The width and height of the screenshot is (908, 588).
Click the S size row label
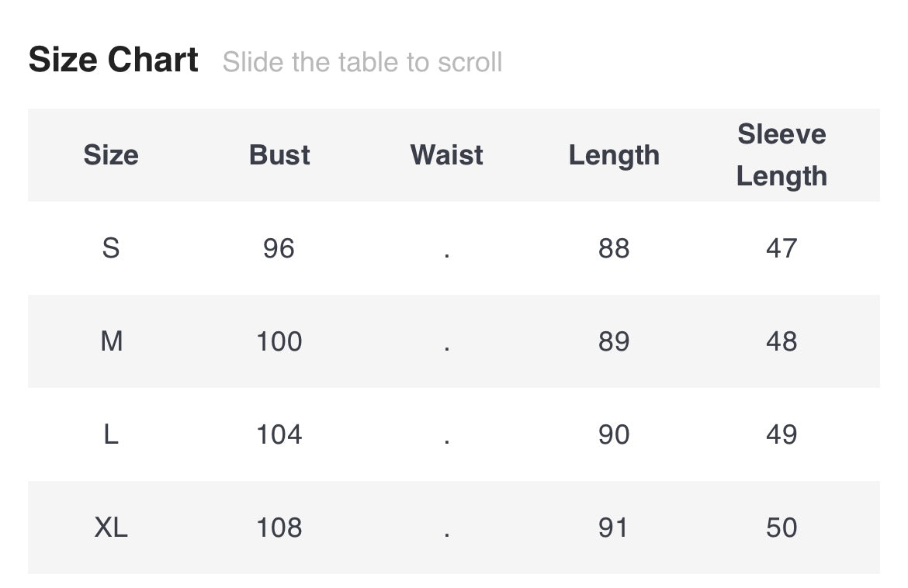click(x=111, y=248)
